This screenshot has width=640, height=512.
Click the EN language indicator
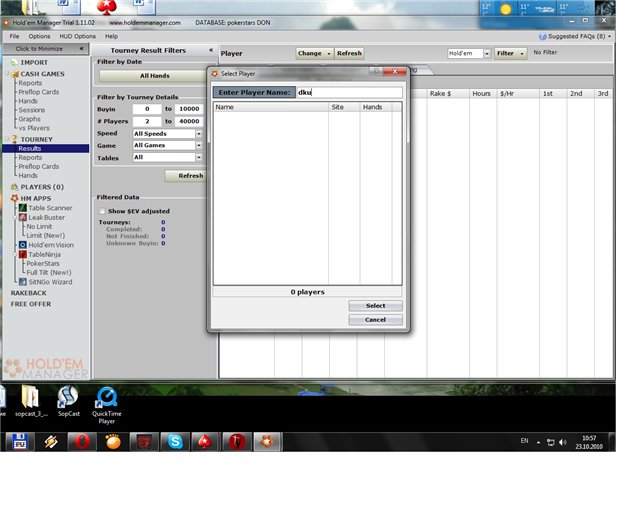point(524,441)
